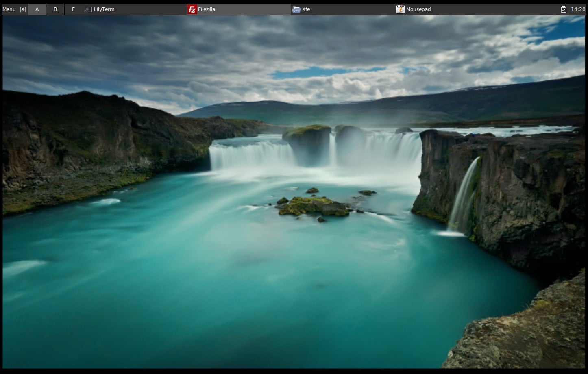Switch to workspace B

coord(55,9)
